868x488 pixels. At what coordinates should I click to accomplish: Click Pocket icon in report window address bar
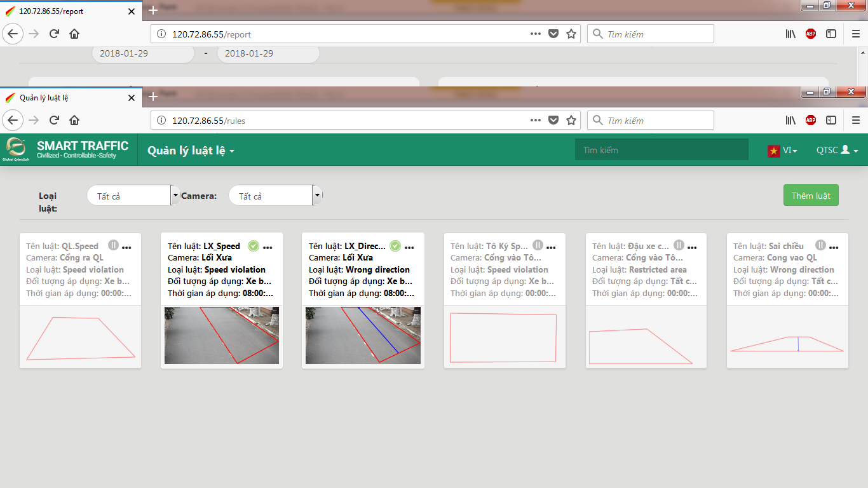click(553, 34)
